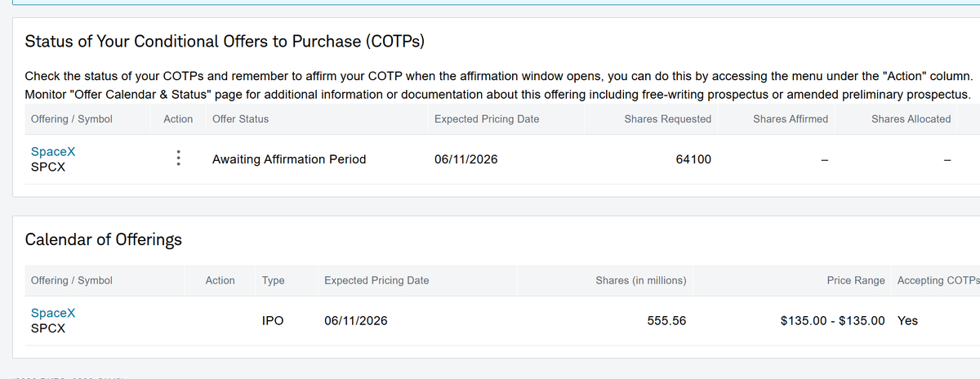This screenshot has width=980, height=379.
Task: Click the Price Range column header
Action: point(856,280)
